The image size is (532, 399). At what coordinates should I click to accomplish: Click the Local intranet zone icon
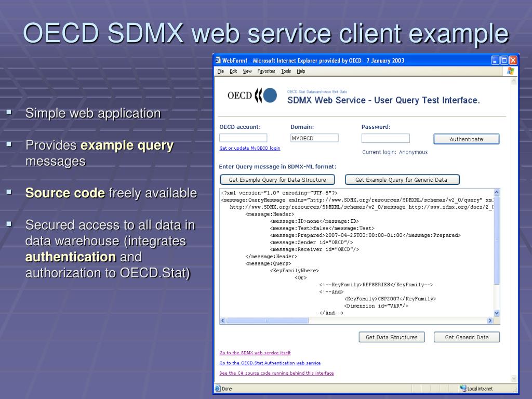463,389
